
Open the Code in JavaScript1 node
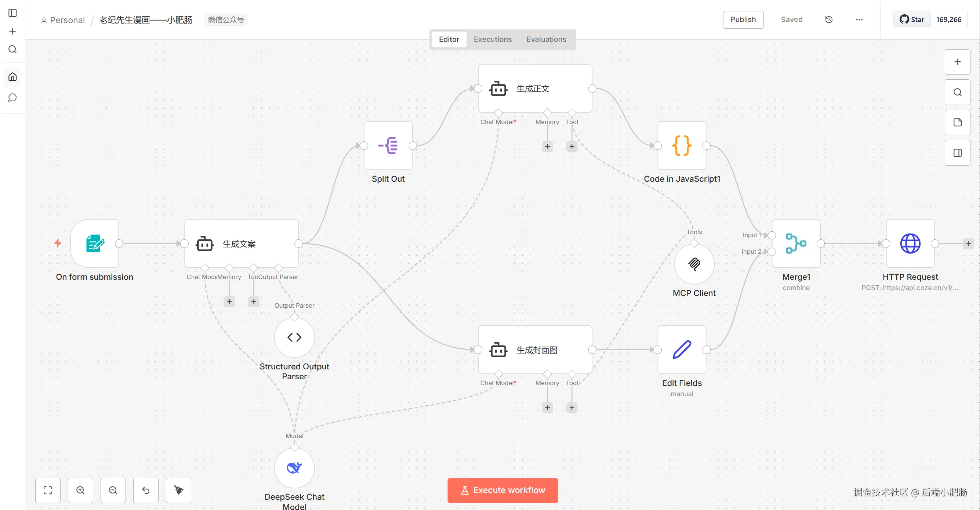(682, 146)
